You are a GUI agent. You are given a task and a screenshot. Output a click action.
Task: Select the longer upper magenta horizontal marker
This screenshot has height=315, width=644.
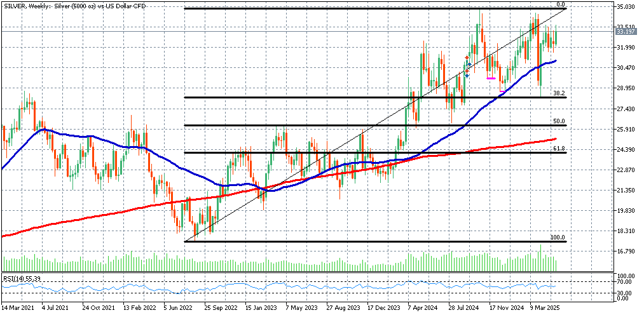491,78
